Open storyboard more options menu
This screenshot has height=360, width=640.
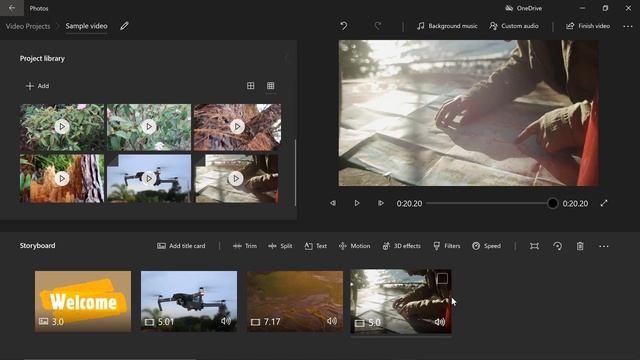click(604, 246)
